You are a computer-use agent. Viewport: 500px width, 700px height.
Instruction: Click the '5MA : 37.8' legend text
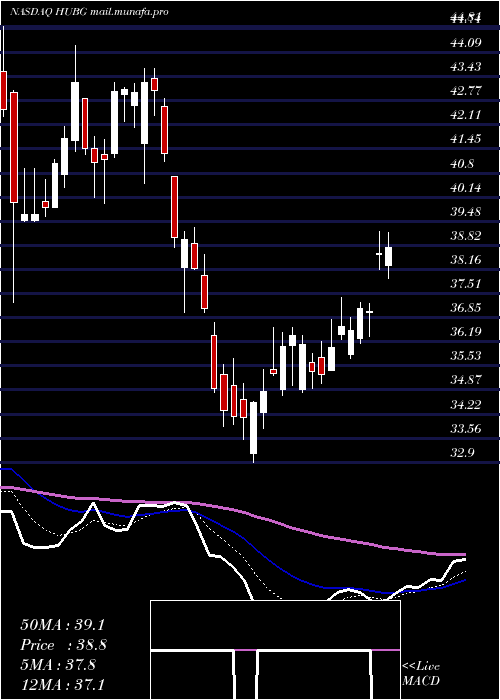pos(58,664)
